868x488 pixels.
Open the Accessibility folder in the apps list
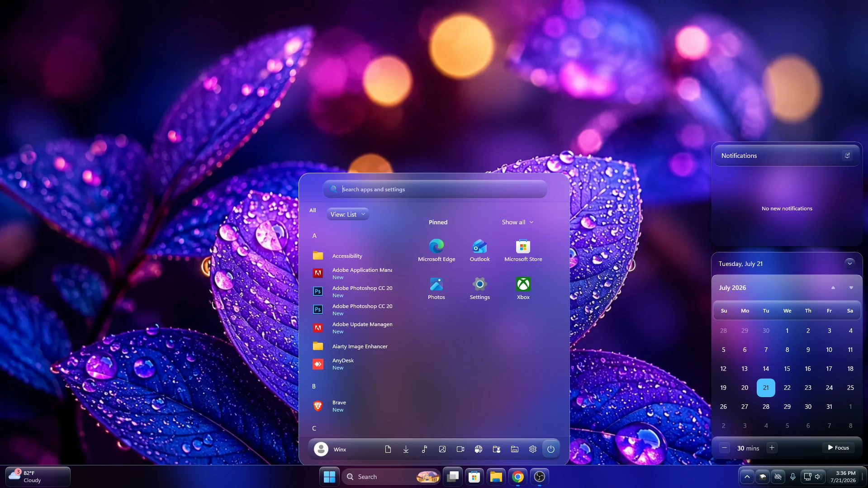tap(352, 256)
